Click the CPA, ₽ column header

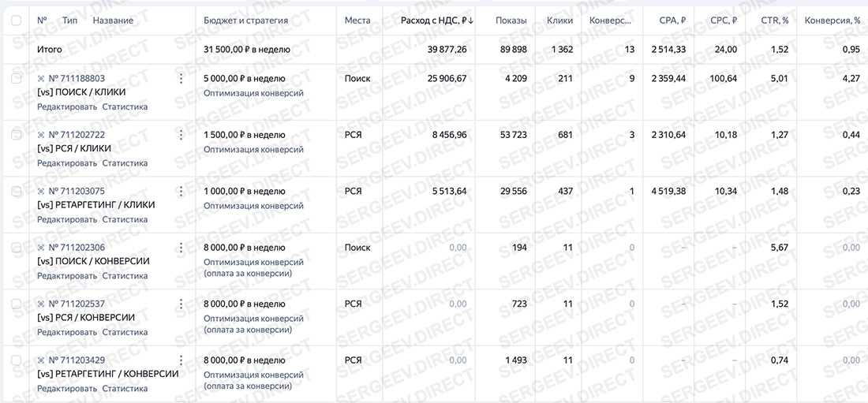point(674,21)
